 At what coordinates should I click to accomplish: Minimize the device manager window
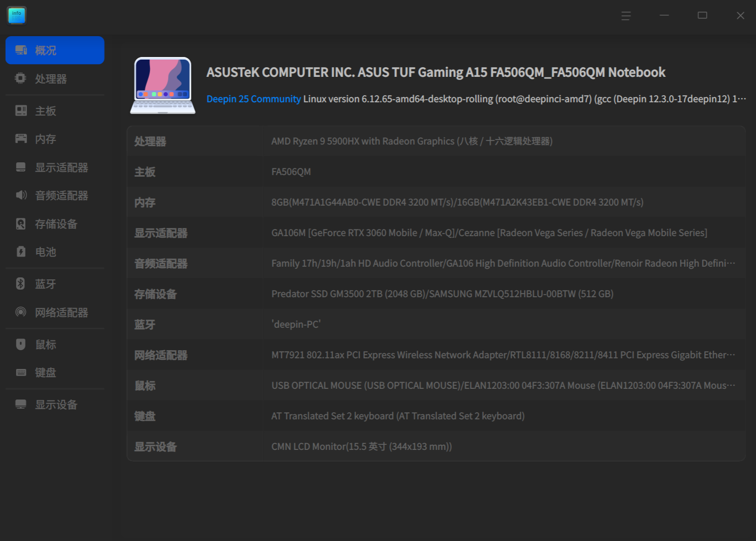[664, 16]
